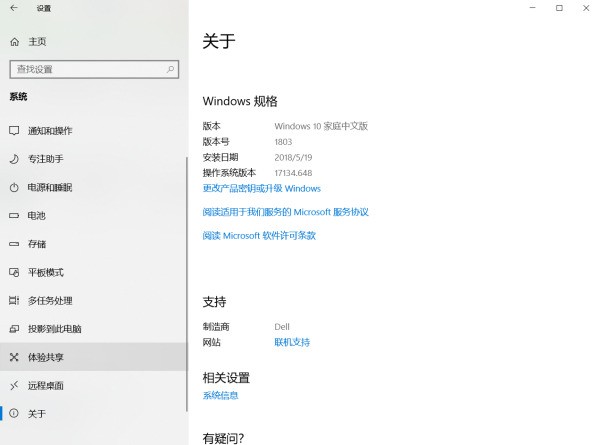Viewport: 600px width, 445px height.
Task: Click the 体验共享 share icon
Action: click(14, 357)
